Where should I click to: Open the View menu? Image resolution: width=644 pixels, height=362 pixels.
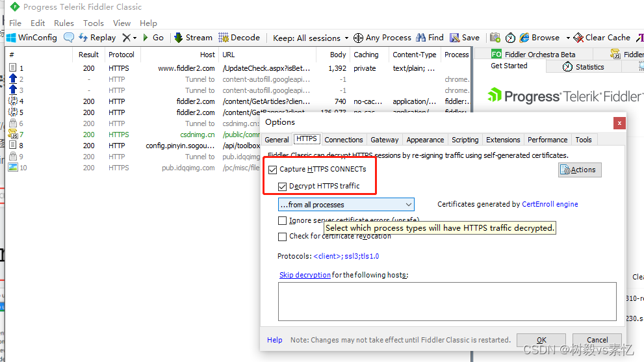(x=122, y=23)
